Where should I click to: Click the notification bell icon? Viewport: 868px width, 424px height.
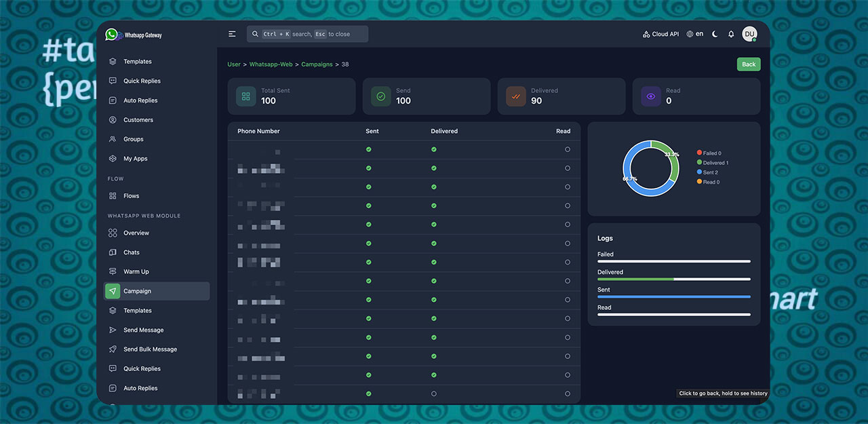(x=731, y=34)
